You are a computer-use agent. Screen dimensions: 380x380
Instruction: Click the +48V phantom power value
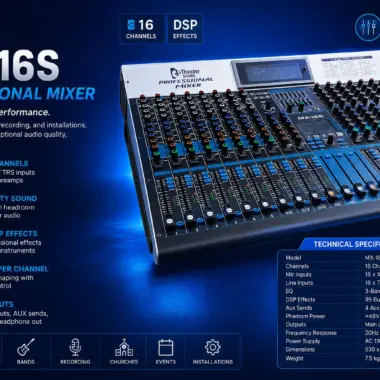click(x=372, y=316)
